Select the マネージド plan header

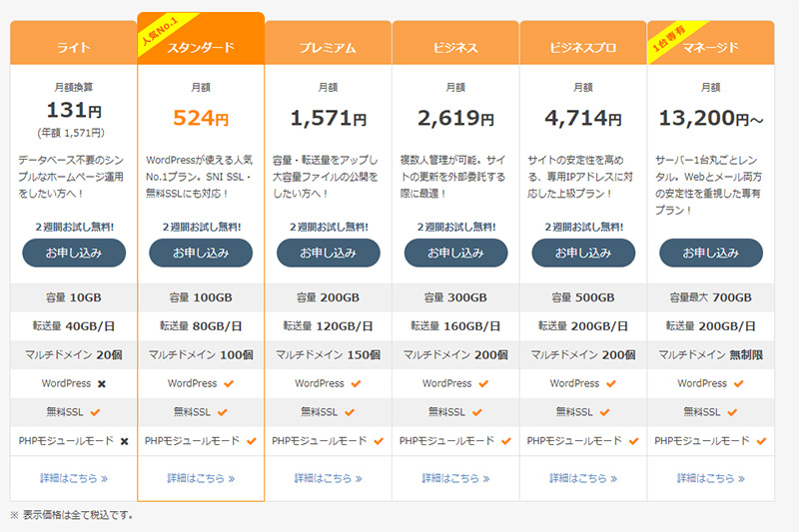pyautogui.click(x=711, y=43)
